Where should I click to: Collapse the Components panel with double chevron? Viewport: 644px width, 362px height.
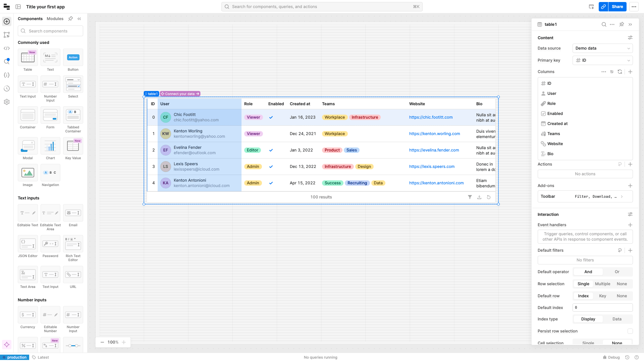(x=79, y=19)
